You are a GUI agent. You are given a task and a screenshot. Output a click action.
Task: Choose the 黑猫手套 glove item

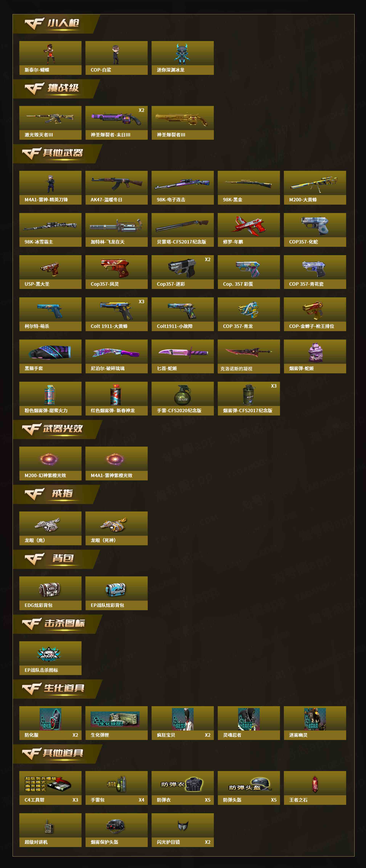click(x=50, y=356)
